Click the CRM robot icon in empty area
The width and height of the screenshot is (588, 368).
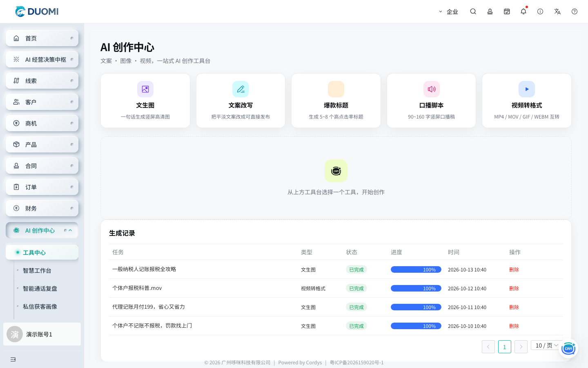(336, 171)
